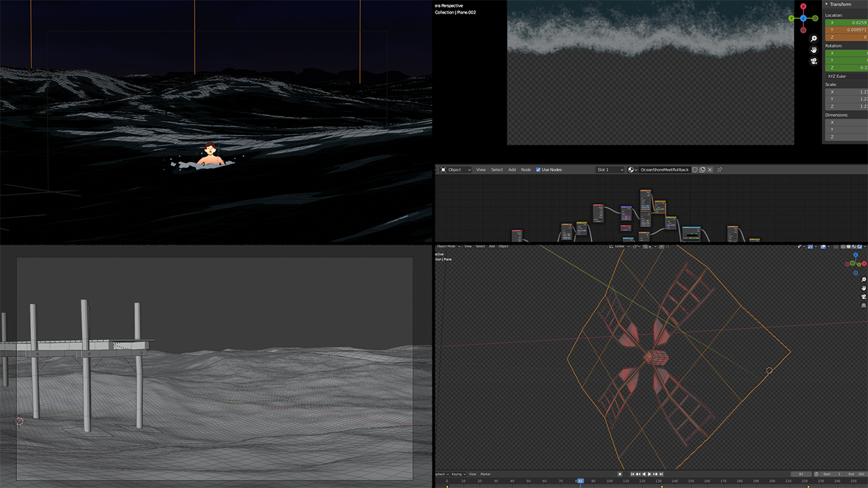Toggle overlays in the bottom-right viewport
The height and width of the screenshot is (488, 868).
click(823, 247)
